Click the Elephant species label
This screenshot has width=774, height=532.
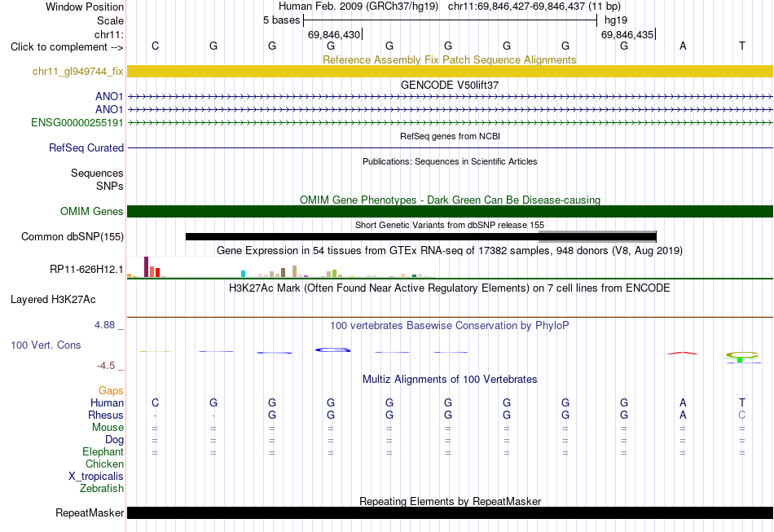[x=103, y=452]
